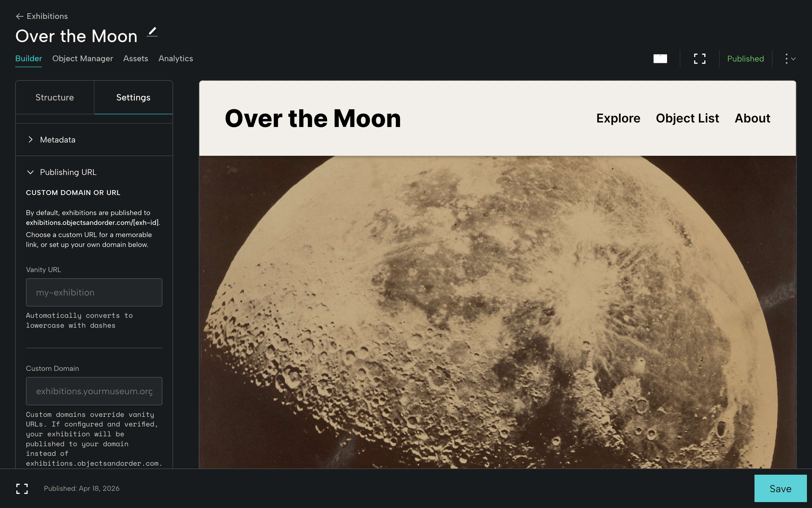Click the exhibitions.objectsandorder.com/[exh-id] text

[x=92, y=222]
